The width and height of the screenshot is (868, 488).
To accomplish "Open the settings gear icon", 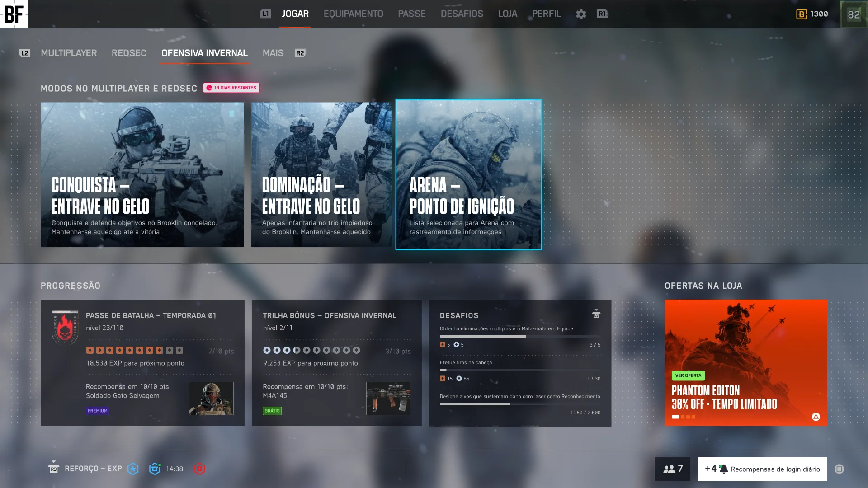I will (581, 14).
